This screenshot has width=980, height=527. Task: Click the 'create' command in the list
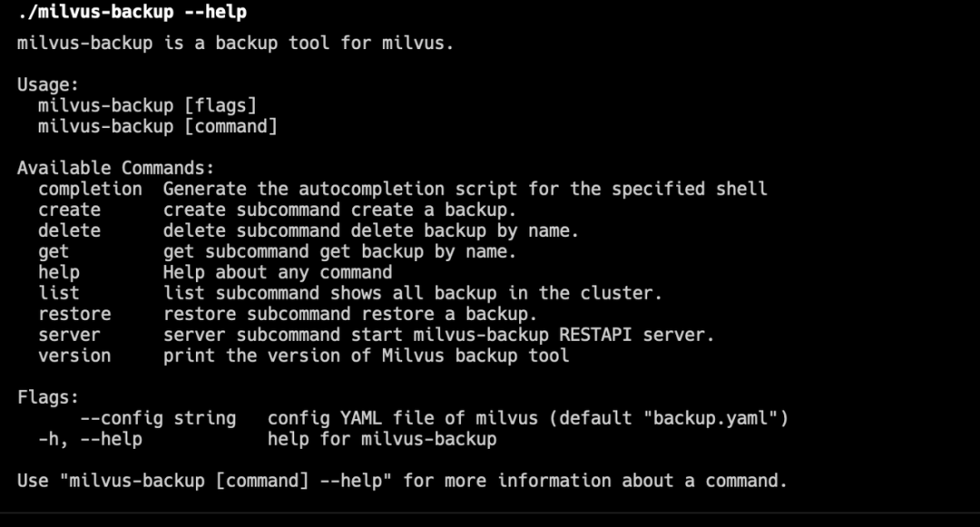pyautogui.click(x=69, y=210)
